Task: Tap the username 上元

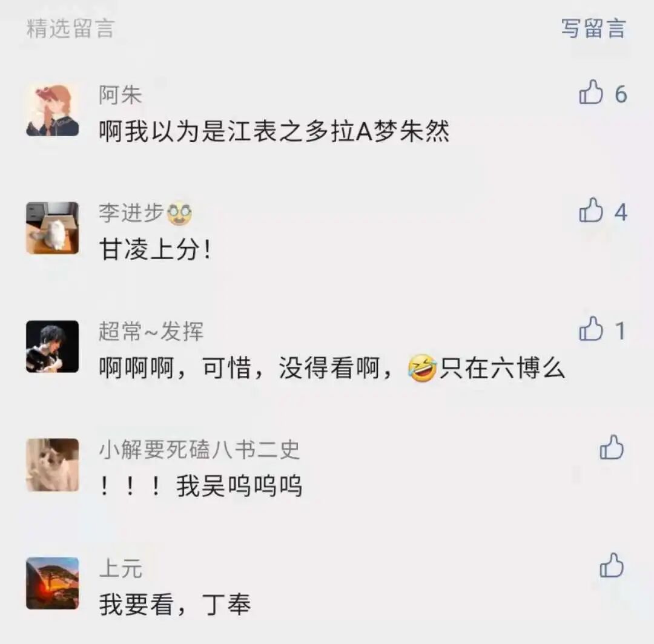Action: click(x=121, y=568)
